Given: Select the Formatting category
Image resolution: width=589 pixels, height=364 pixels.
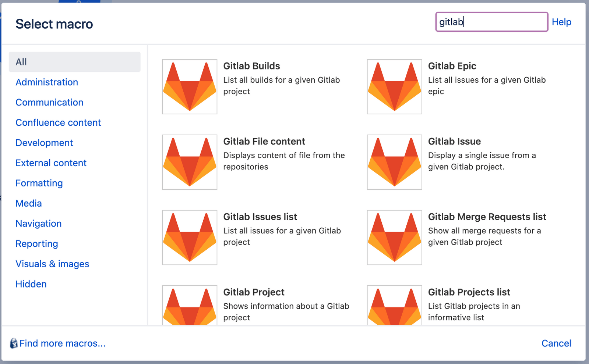Looking at the screenshot, I should click(39, 183).
